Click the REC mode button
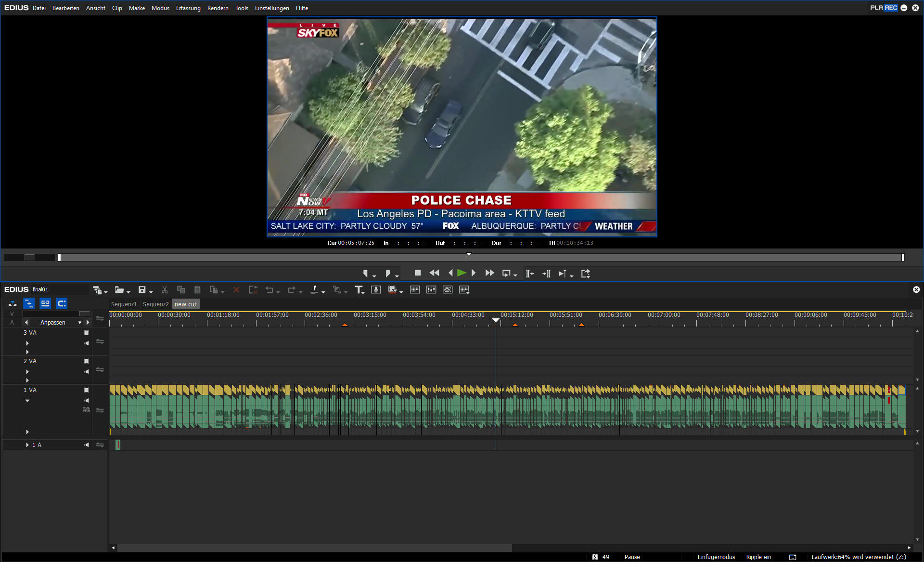Viewport: 924px width, 562px height. click(x=891, y=8)
